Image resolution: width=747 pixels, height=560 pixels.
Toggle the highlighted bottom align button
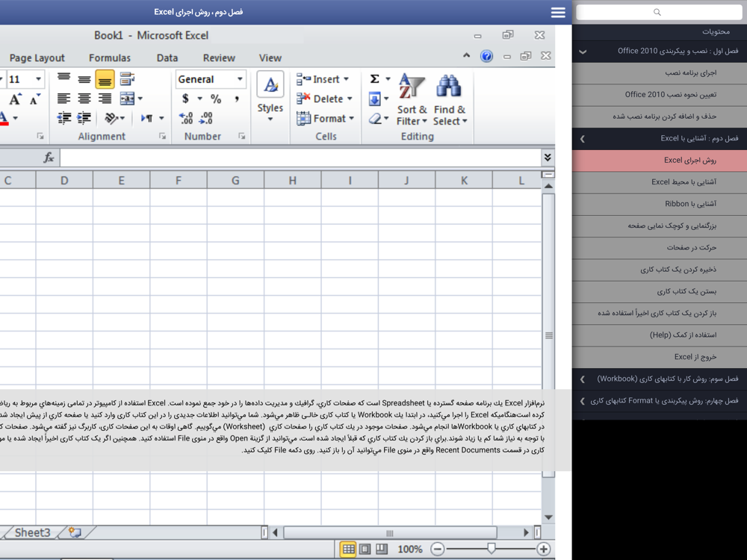pyautogui.click(x=105, y=80)
